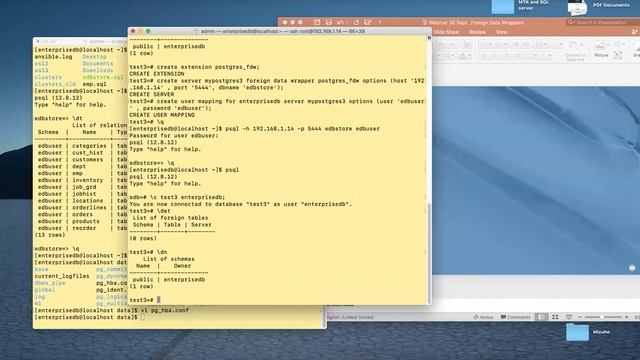The image size is (640, 360).
Task: Click the PowerPoint zoom slider handle
Action: (x=601, y=317)
